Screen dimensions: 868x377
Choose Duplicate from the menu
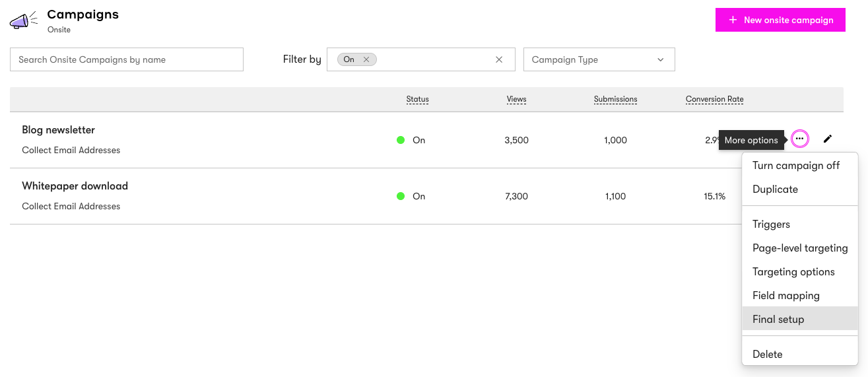800,189
